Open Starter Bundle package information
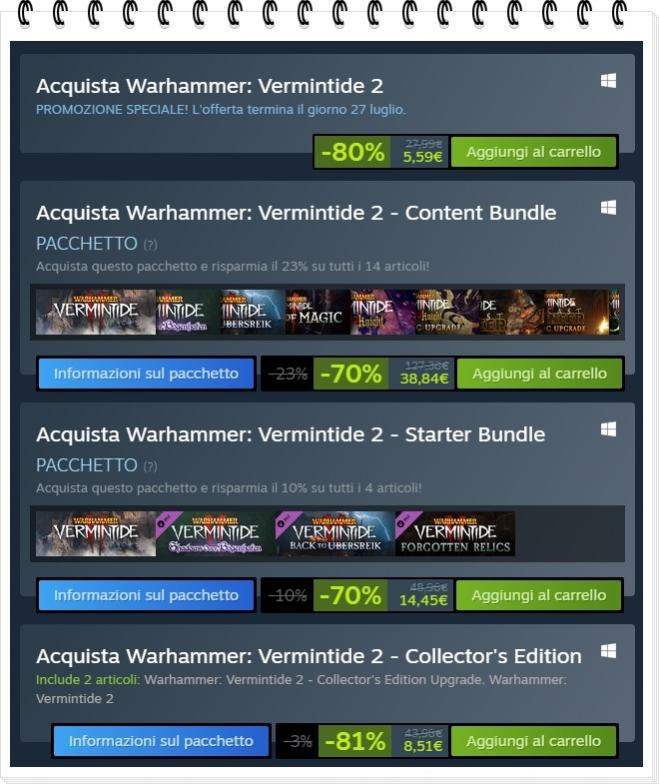The image size is (659, 784). point(146,595)
